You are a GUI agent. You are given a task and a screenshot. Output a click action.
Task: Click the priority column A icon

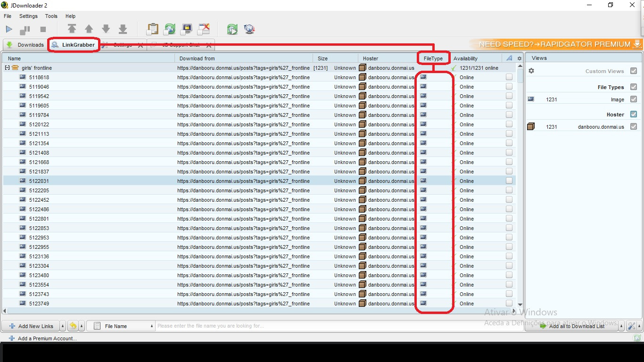pyautogui.click(x=509, y=58)
